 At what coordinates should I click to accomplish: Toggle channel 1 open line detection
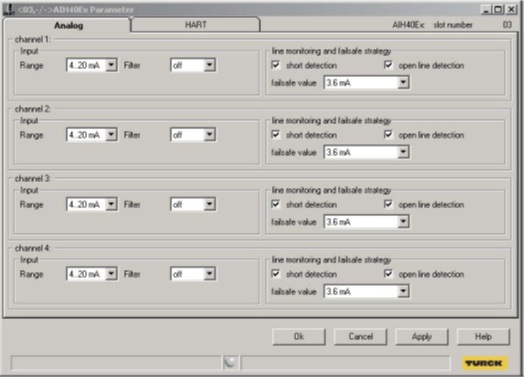[388, 65]
